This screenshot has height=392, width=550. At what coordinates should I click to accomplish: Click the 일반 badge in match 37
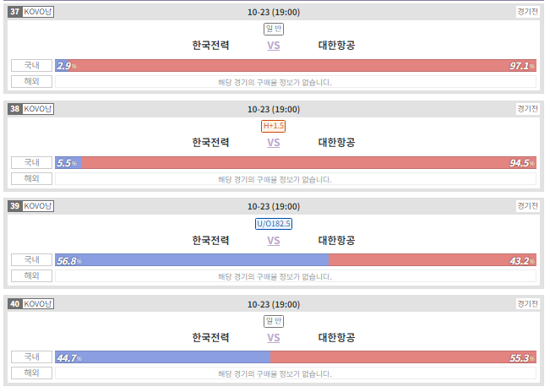tap(274, 29)
